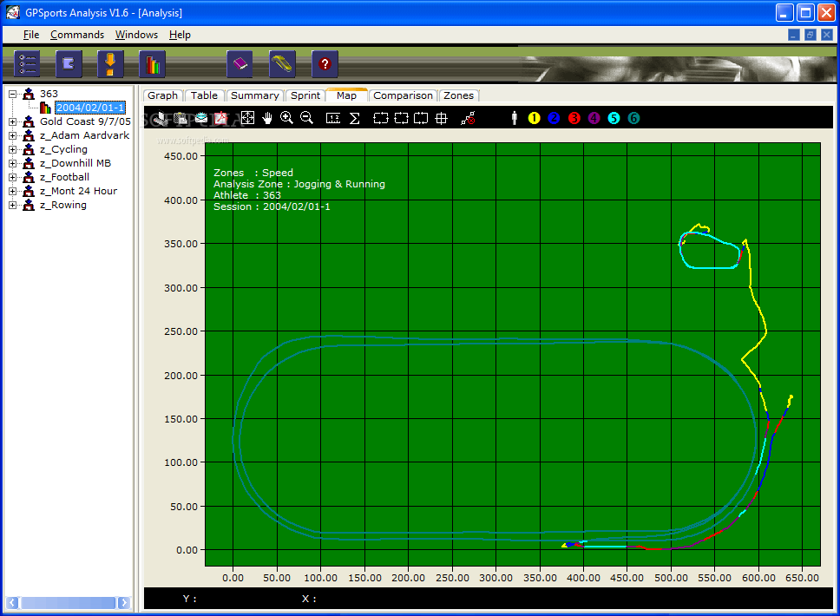Toggle blue speed zone 2
Viewport: 840px width, 616px height.
(554, 118)
